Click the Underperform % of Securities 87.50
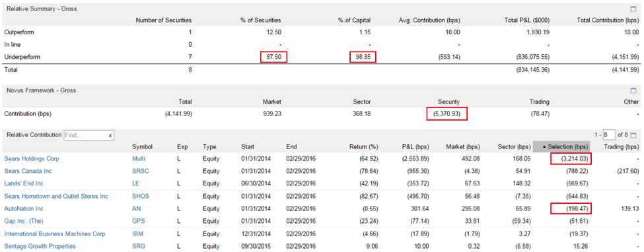644x252 pixels. click(x=273, y=57)
